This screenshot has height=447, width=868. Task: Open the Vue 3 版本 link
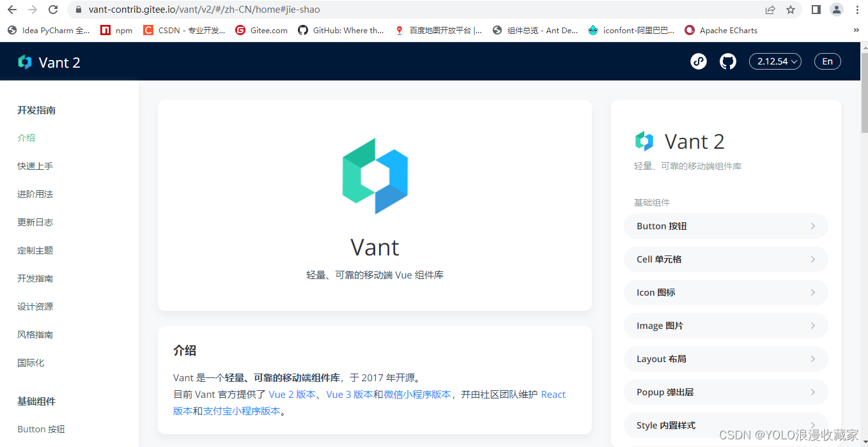(x=350, y=395)
